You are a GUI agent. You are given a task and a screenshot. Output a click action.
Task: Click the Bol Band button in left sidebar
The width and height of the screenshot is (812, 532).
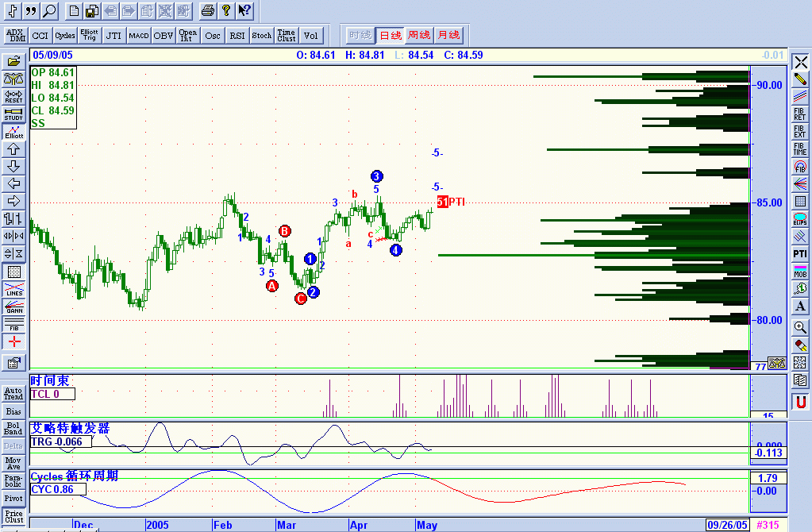13,429
